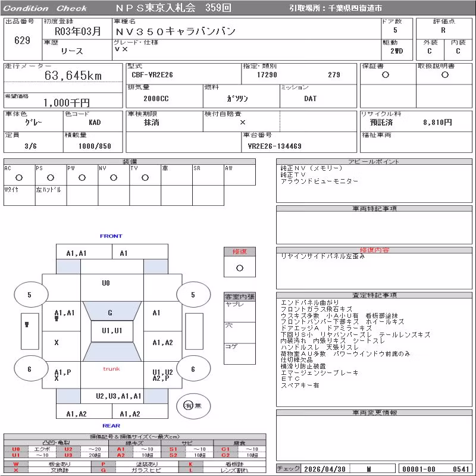Click the red U0 legend label
The height and width of the screenshot is (476, 476).
coord(16,449)
